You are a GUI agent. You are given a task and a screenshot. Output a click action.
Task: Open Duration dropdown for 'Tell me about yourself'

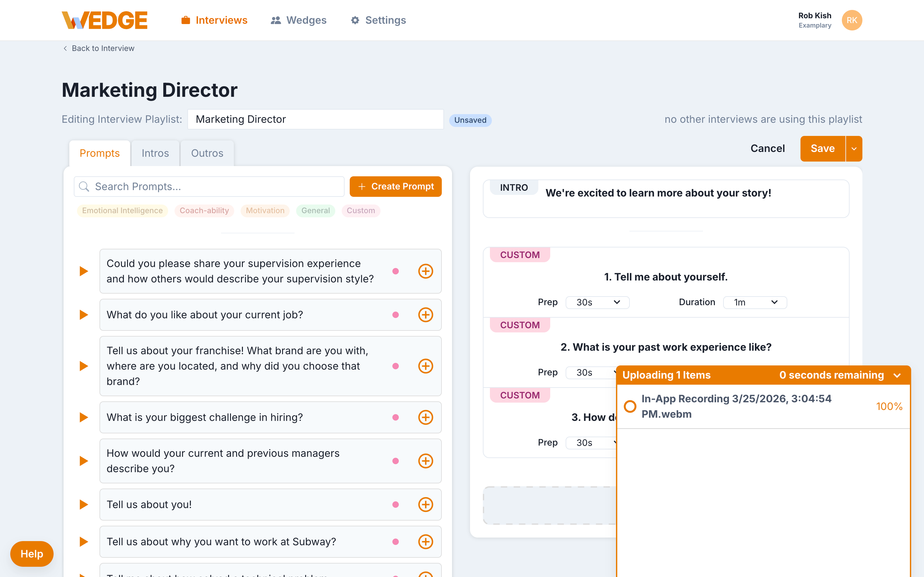pyautogui.click(x=755, y=302)
